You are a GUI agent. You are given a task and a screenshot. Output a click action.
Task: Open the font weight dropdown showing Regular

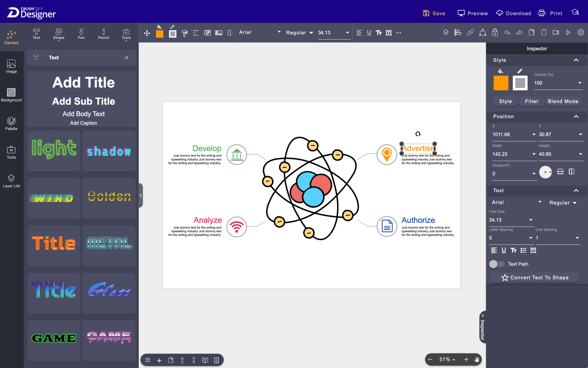(x=299, y=33)
